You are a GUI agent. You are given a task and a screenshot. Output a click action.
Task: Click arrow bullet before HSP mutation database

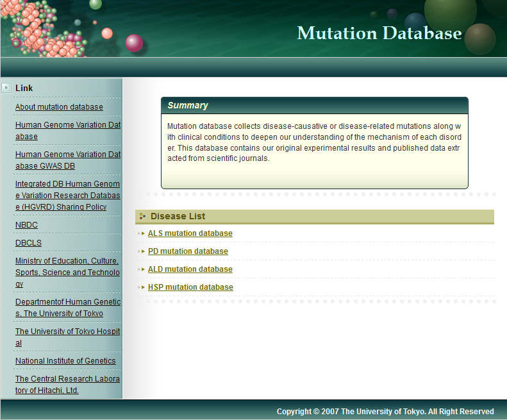point(142,287)
